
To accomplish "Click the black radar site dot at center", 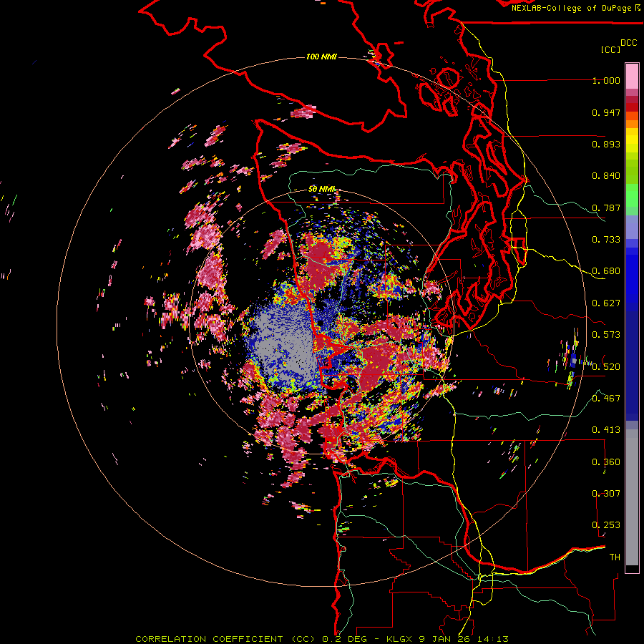I will pyautogui.click(x=320, y=323).
